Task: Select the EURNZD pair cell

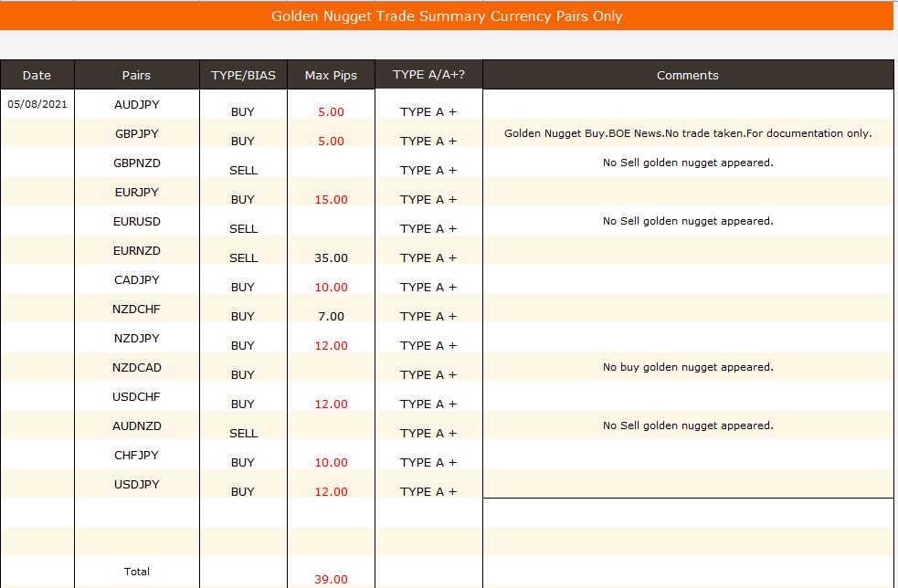Action: pyautogui.click(x=137, y=251)
